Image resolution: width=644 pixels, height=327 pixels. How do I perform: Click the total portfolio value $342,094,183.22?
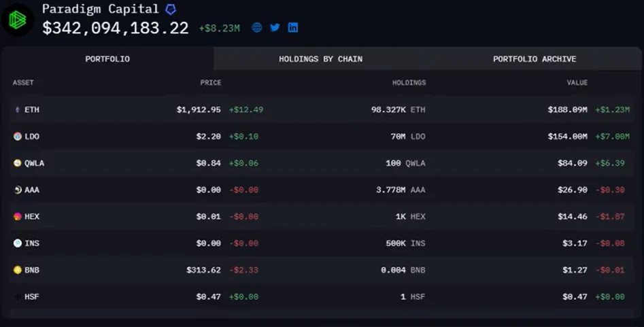pos(116,28)
